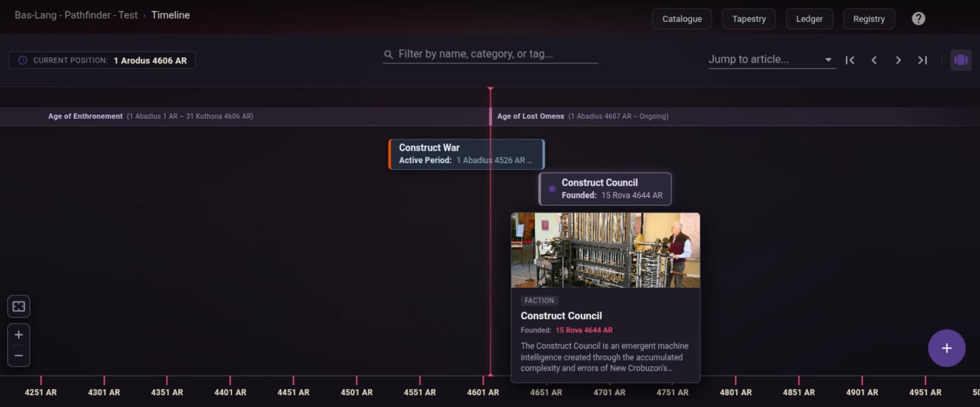Click the fit-to-screen icon
Screen dimensions: 980x407
coord(19,306)
